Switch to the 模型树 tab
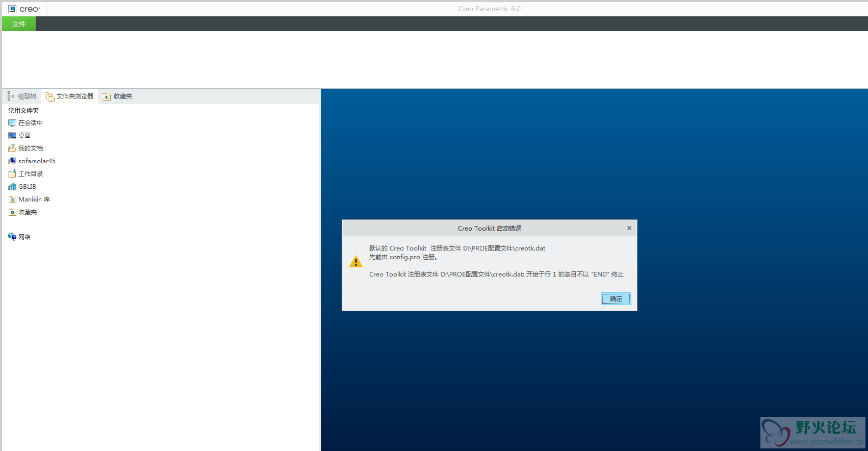 pyautogui.click(x=22, y=96)
